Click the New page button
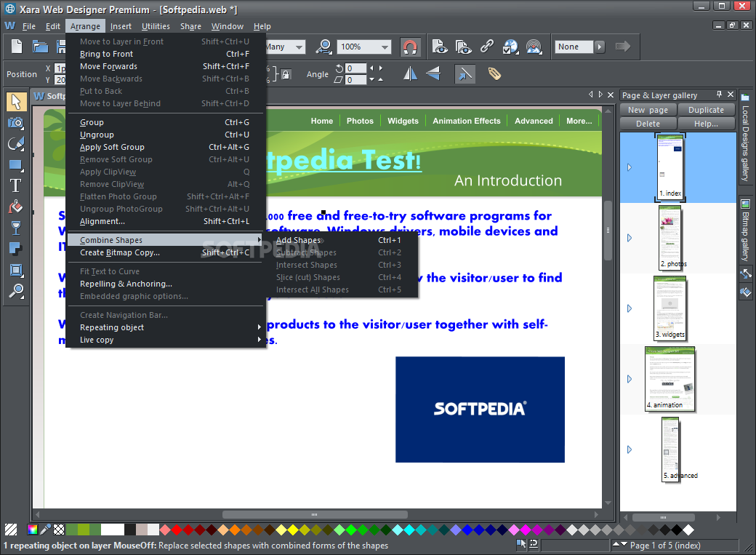The width and height of the screenshot is (756, 555). [x=648, y=110]
